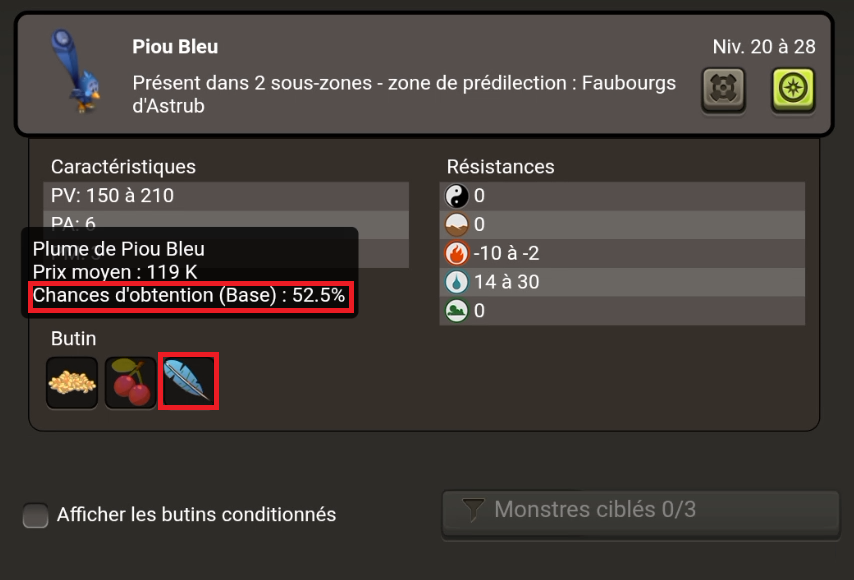Click the Chances d'obtention 52.5% tooltip line
This screenshot has height=580, width=854.
pyautogui.click(x=189, y=296)
